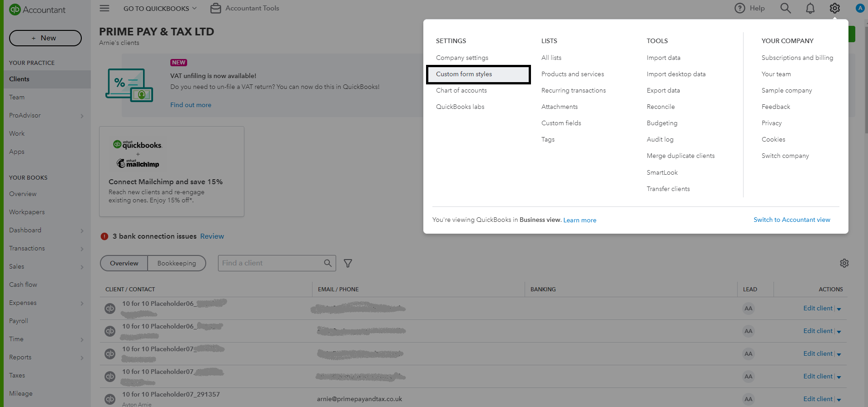Open Your team in Your Company
The image size is (868, 407).
point(776,74)
